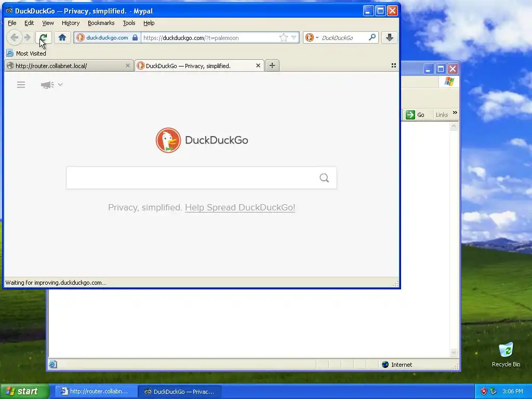
Task: Open the DuckDuckGo hamburger menu
Action: 21,85
